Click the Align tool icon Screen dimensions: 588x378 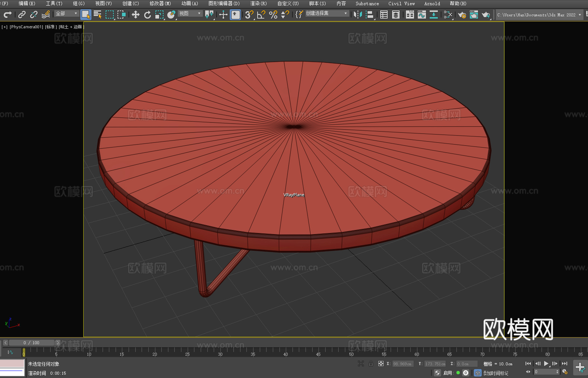point(370,14)
